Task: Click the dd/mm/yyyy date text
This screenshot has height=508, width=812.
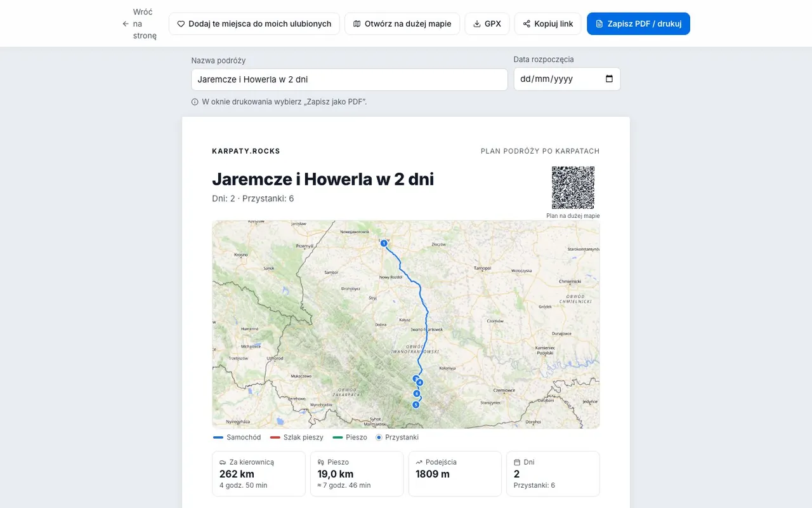Action: tap(547, 79)
